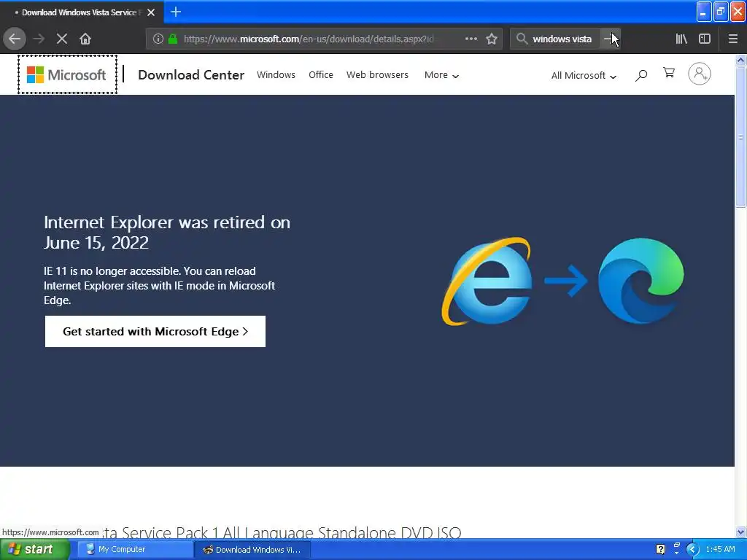Sign in with the account avatar
The width and height of the screenshot is (747, 560).
pos(700,74)
